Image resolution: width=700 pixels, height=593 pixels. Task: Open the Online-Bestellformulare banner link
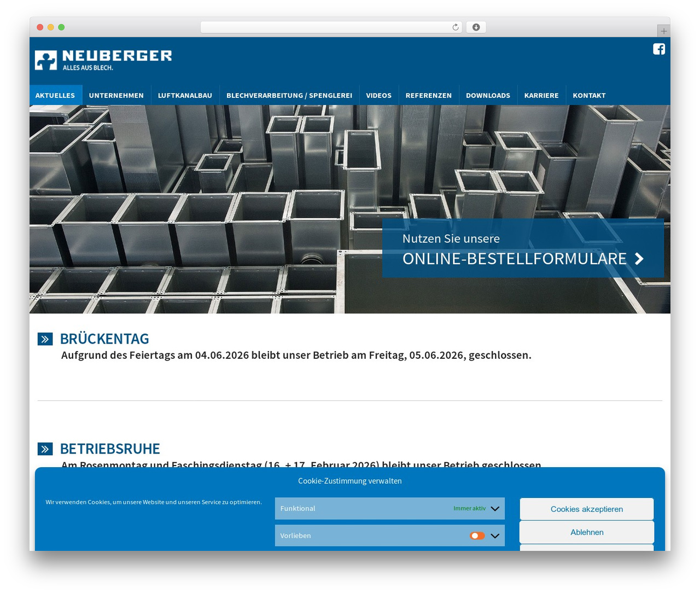[x=523, y=248]
